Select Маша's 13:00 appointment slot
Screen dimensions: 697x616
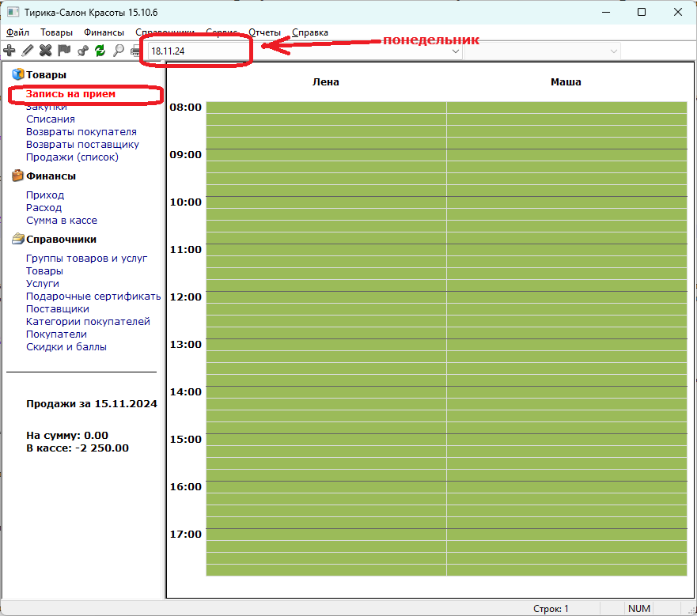(x=566, y=345)
